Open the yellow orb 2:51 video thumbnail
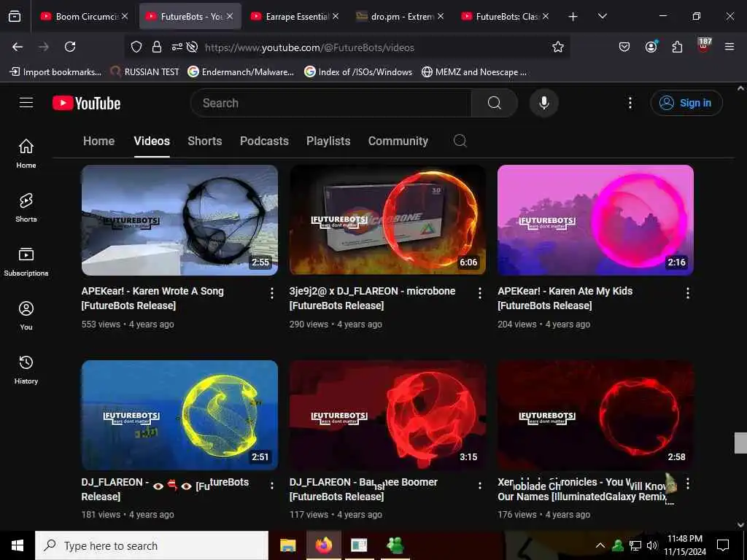 [179, 415]
